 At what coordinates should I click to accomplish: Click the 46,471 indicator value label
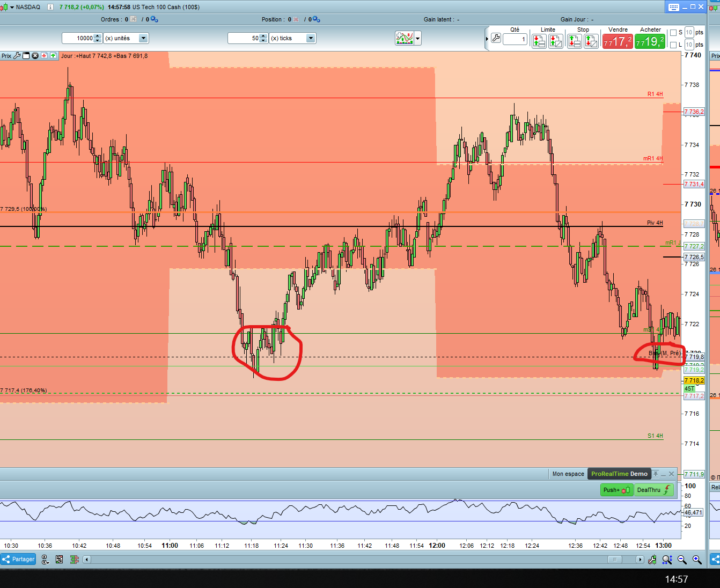click(x=693, y=512)
